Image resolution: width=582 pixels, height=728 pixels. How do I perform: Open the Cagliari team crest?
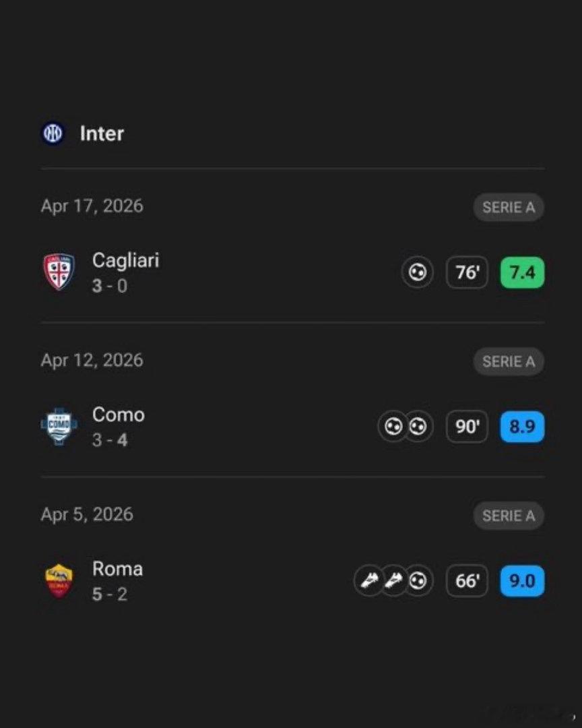click(x=59, y=272)
